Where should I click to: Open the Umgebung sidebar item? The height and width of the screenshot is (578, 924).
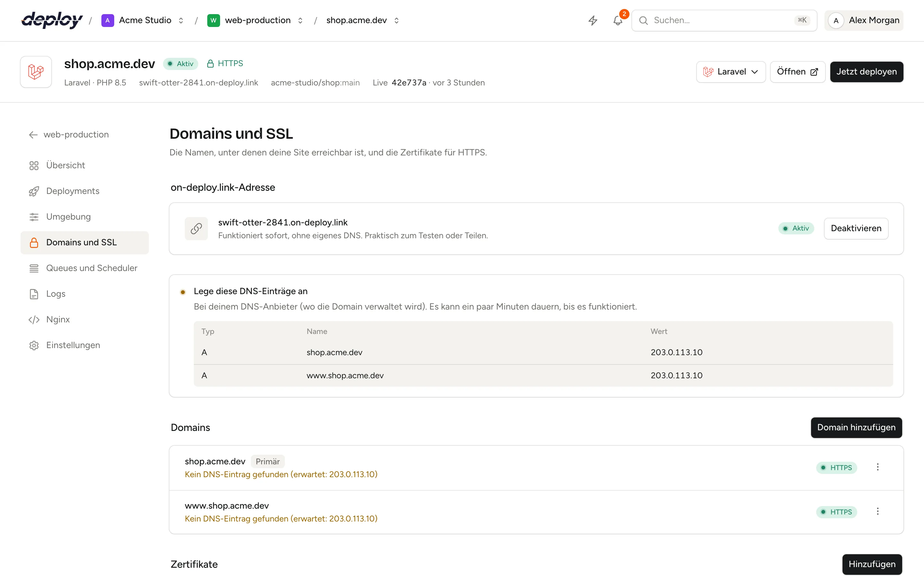click(85, 217)
